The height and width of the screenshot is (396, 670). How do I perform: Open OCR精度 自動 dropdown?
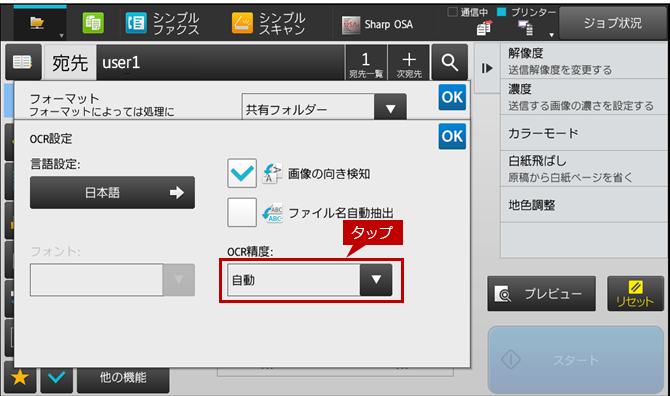[310, 280]
